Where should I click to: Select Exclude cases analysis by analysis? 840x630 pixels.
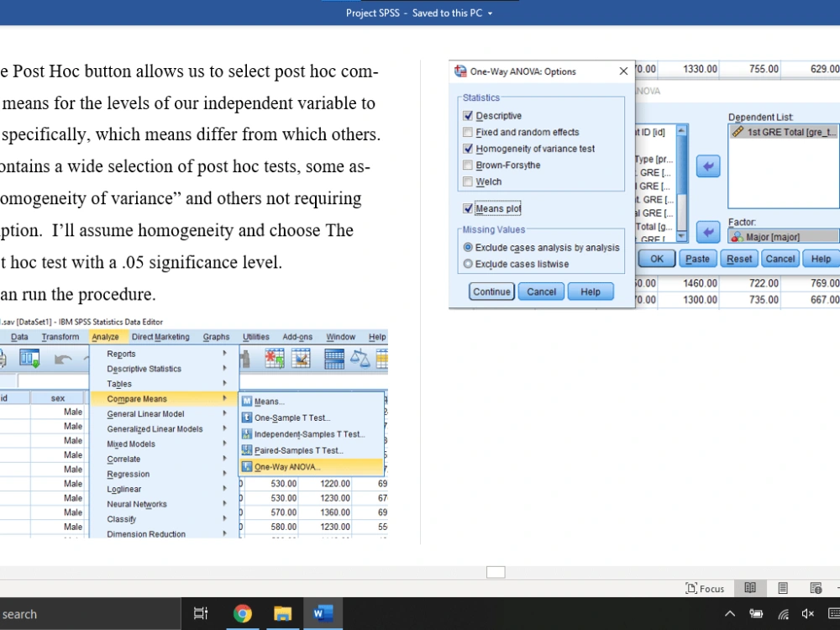[468, 248]
